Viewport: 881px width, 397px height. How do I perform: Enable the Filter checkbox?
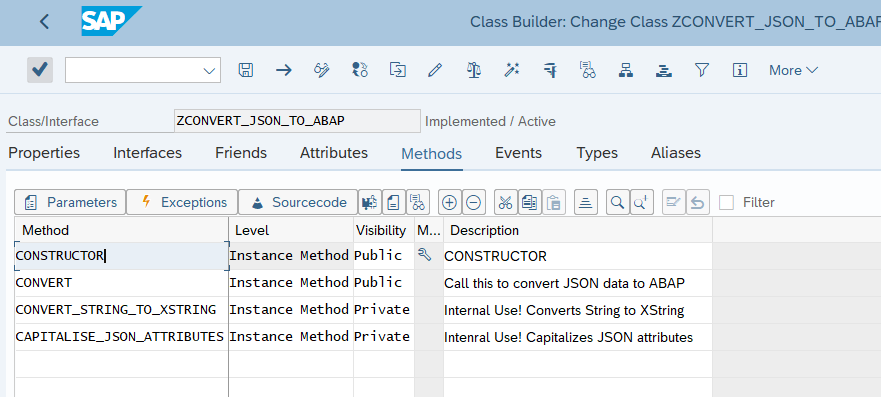click(x=726, y=202)
